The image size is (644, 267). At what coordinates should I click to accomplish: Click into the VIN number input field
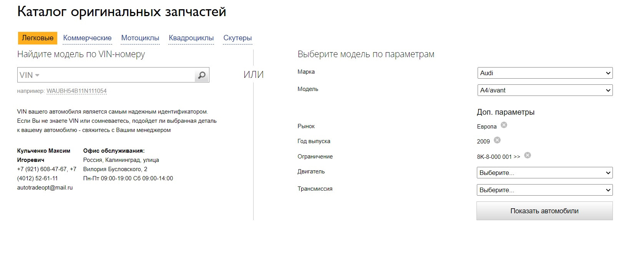(115, 75)
